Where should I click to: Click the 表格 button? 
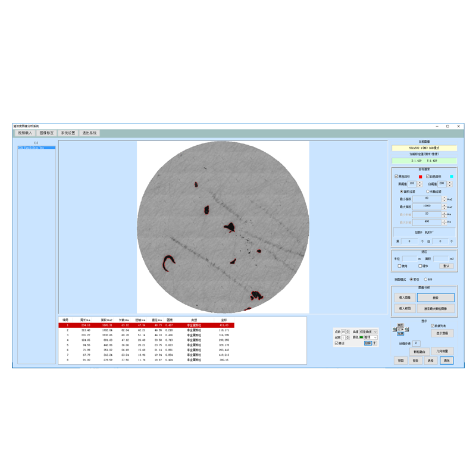(430, 361)
